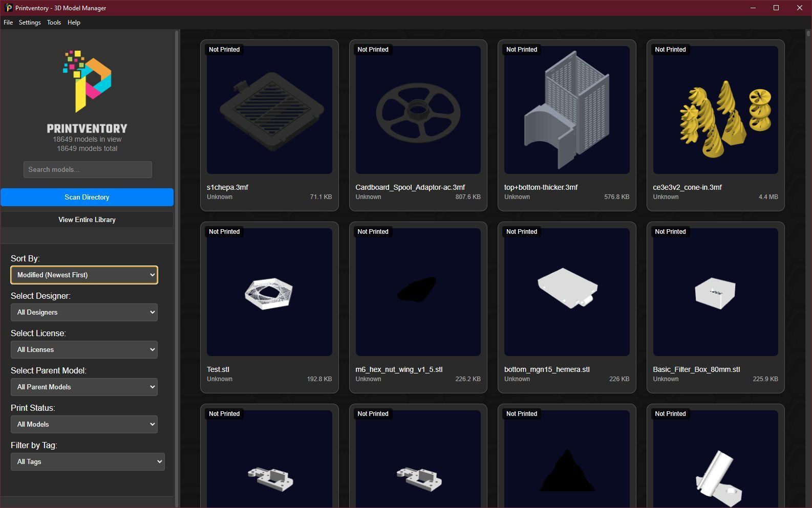Click the m6_hex_nut_wing_v1_5.stl file name
This screenshot has height=508, width=812.
(x=399, y=369)
